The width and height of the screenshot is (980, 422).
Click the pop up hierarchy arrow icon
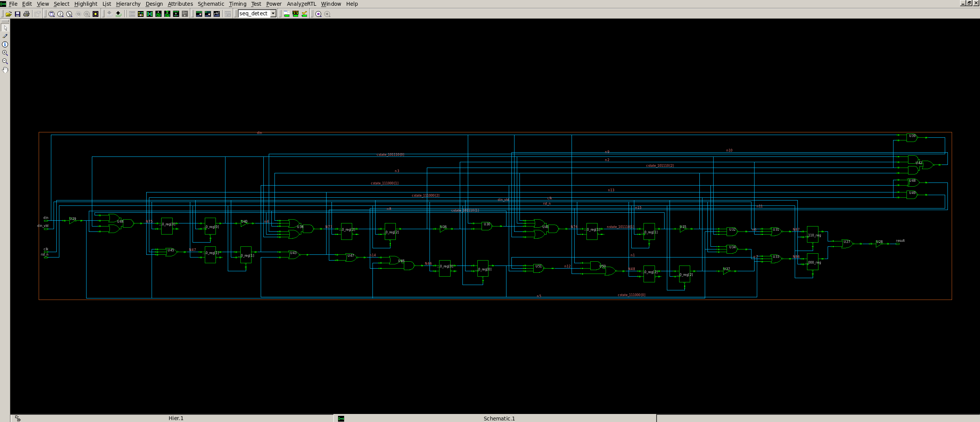118,14
